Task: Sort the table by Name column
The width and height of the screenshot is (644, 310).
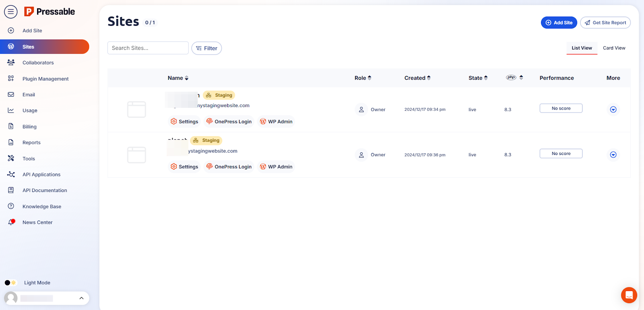Action: point(178,78)
